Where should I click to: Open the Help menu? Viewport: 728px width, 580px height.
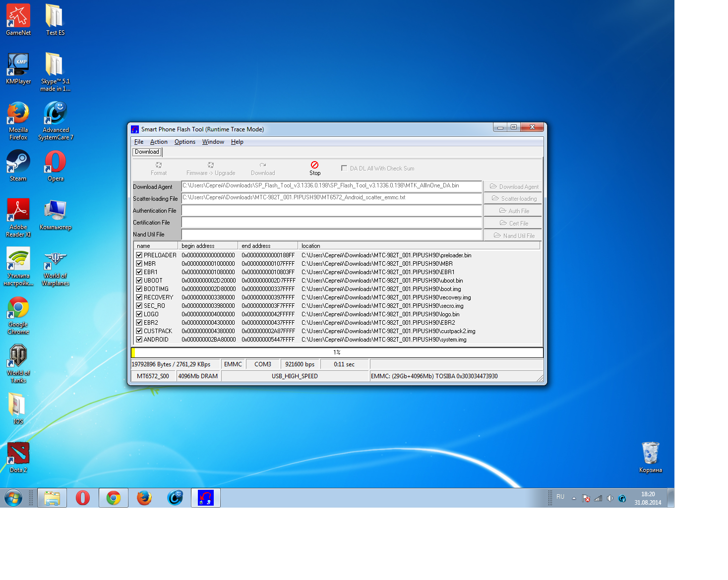[237, 142]
